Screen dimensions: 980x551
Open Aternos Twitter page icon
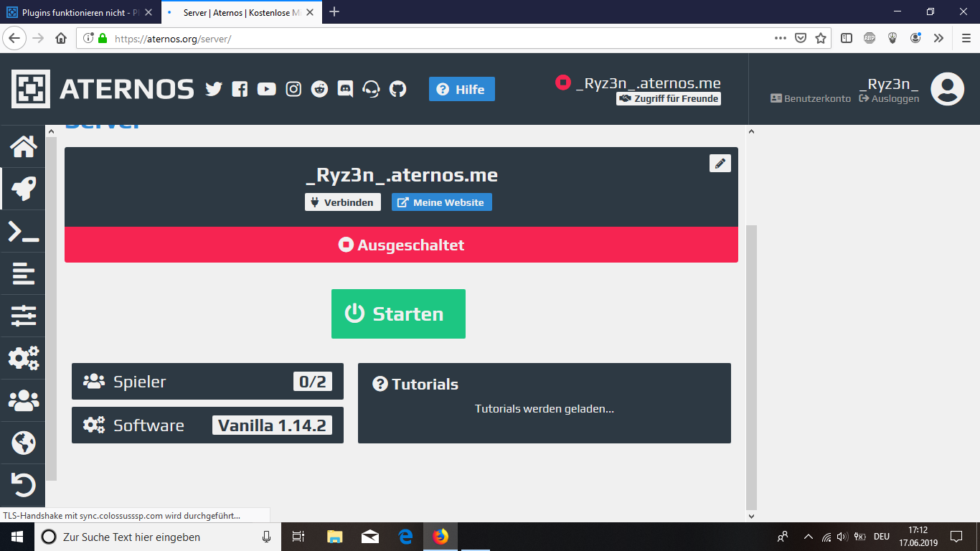click(214, 89)
